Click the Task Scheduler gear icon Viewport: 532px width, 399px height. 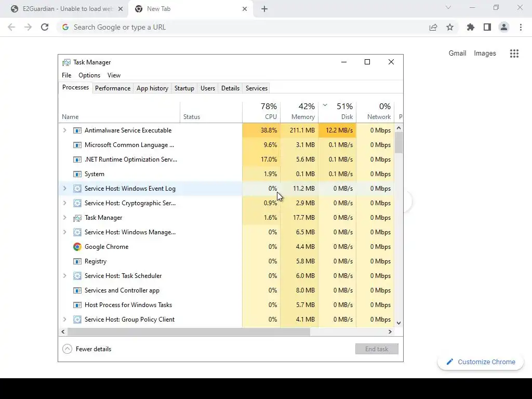click(x=77, y=276)
